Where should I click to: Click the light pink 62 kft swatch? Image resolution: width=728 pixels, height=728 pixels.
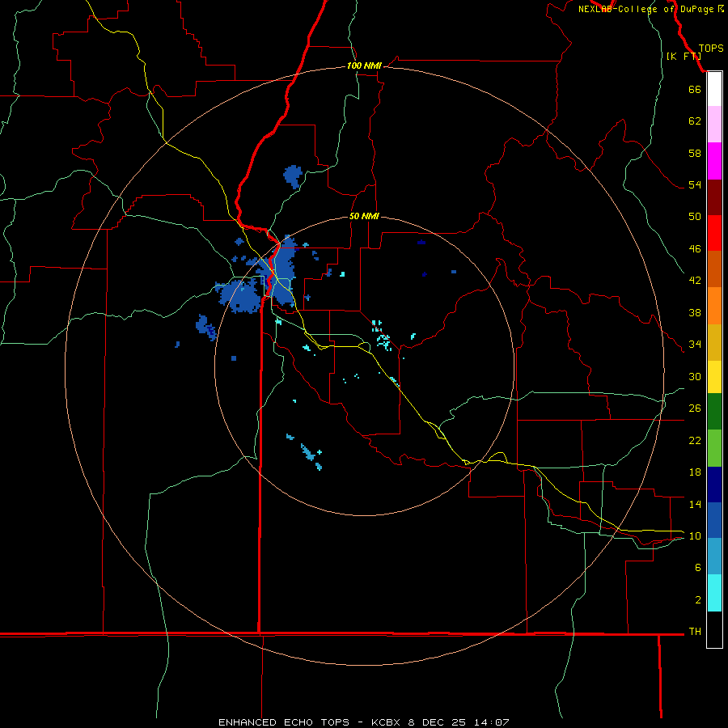(x=714, y=125)
